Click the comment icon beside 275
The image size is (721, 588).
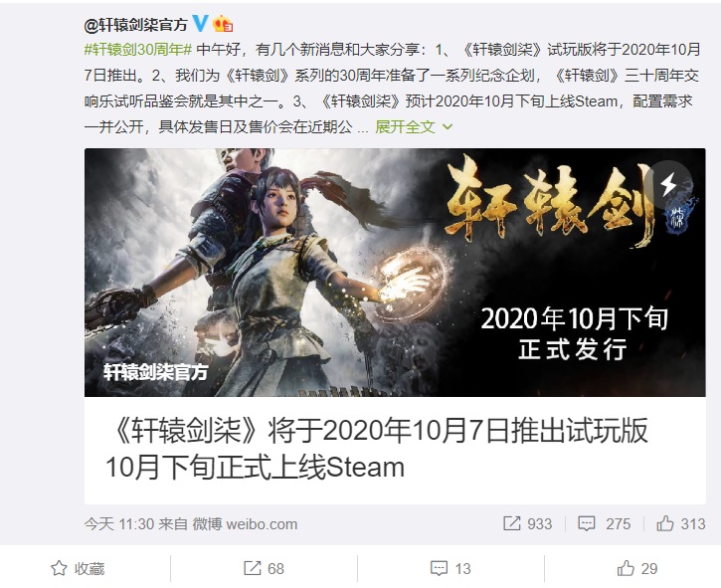587,523
